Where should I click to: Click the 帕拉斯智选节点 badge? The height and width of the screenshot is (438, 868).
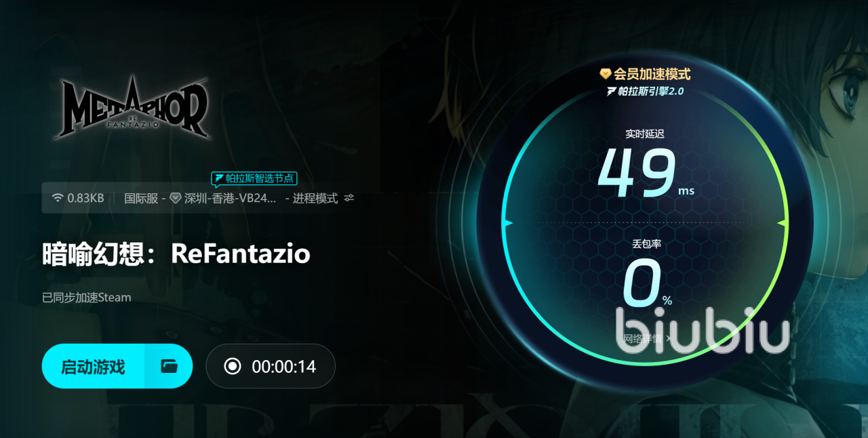(x=254, y=179)
